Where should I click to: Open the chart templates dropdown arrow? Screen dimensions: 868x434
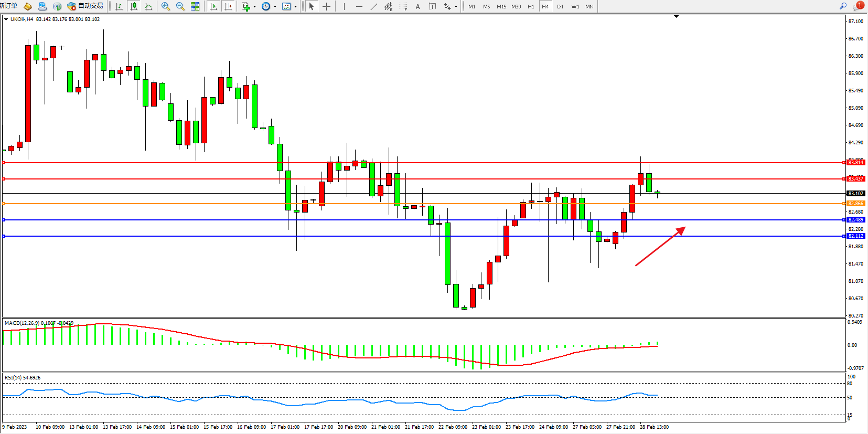[295, 7]
